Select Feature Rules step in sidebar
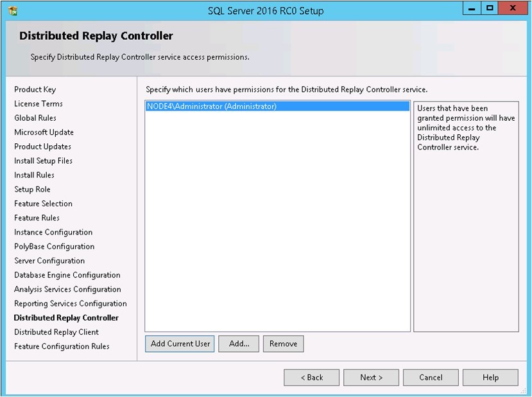The height and width of the screenshot is (397, 532). [37, 218]
